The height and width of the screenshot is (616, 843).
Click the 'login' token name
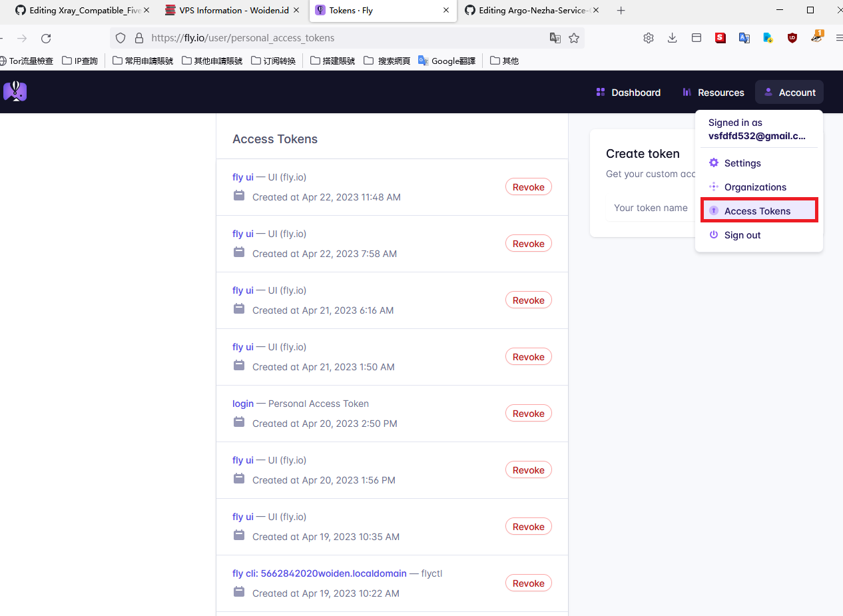tap(243, 404)
